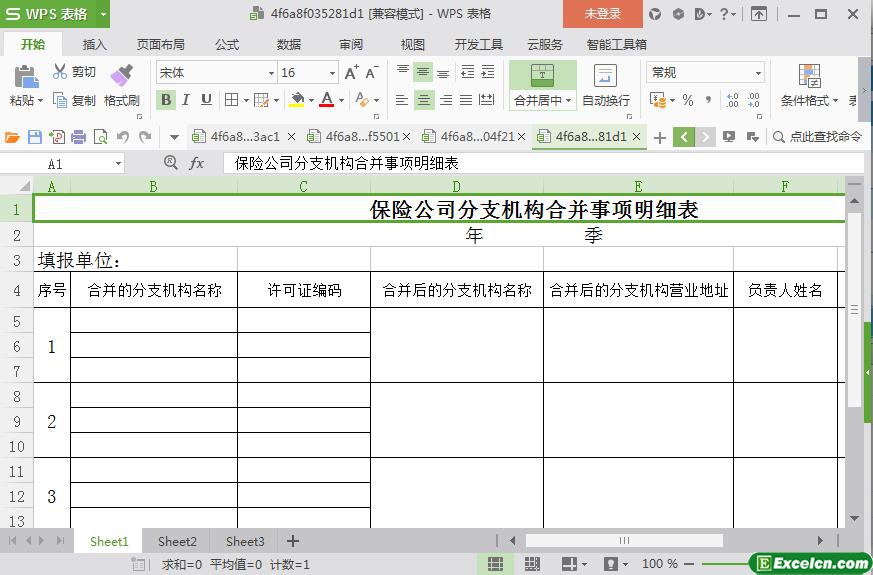Switch to the 公式 ribbon tab
This screenshot has height=575, width=873.
click(x=227, y=45)
